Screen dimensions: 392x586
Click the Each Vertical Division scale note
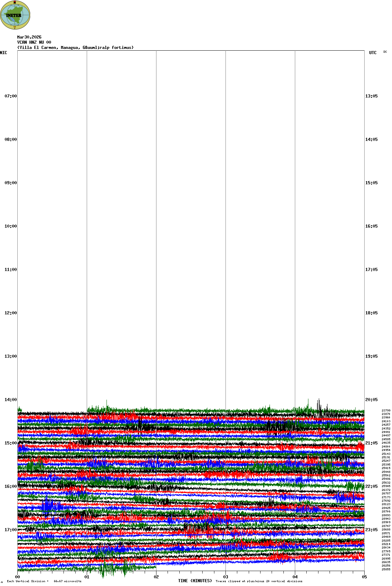pyautogui.click(x=44, y=581)
